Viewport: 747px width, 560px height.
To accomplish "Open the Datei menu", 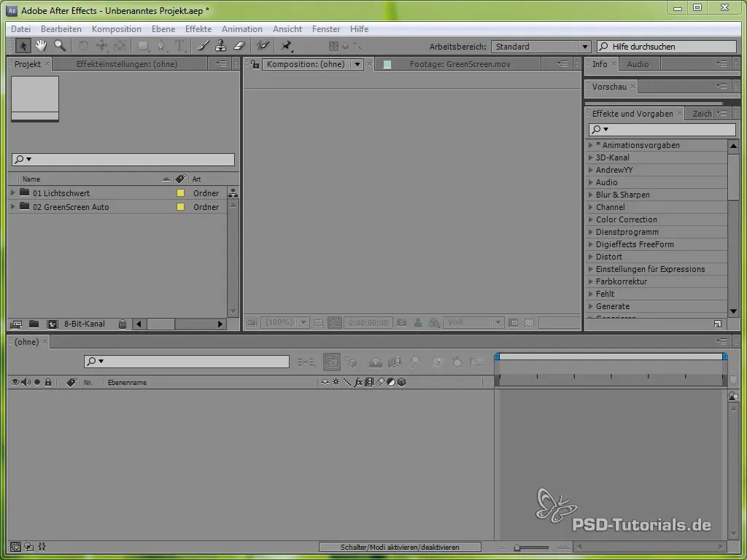I will [x=20, y=29].
